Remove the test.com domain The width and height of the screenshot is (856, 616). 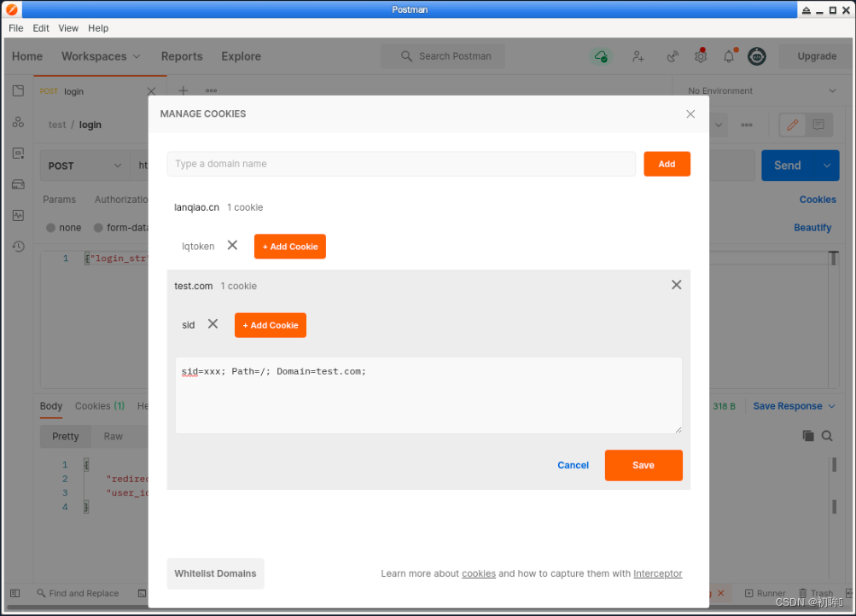pos(677,285)
